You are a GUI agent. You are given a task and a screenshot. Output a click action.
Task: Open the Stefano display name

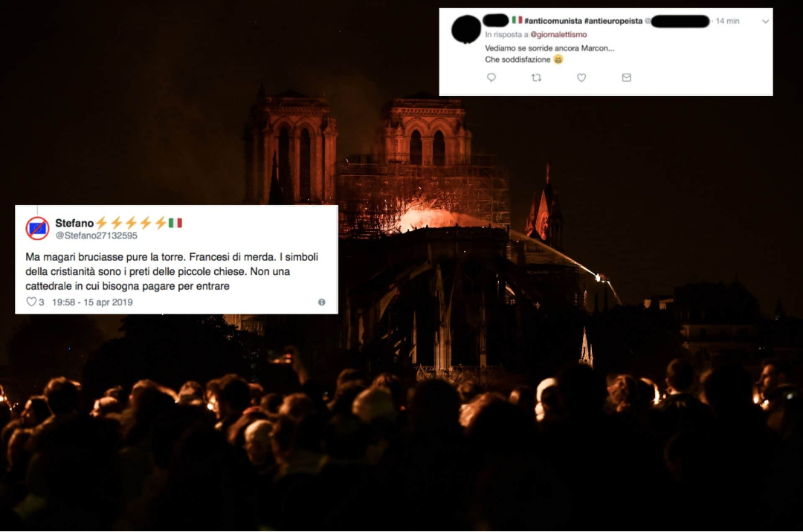[74, 223]
